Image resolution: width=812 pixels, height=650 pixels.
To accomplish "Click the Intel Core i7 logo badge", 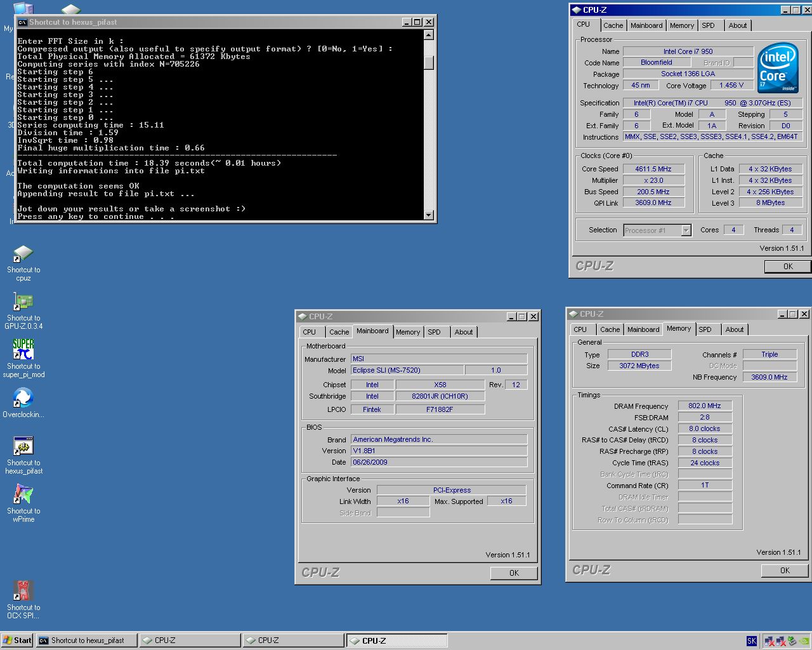I will click(x=778, y=67).
